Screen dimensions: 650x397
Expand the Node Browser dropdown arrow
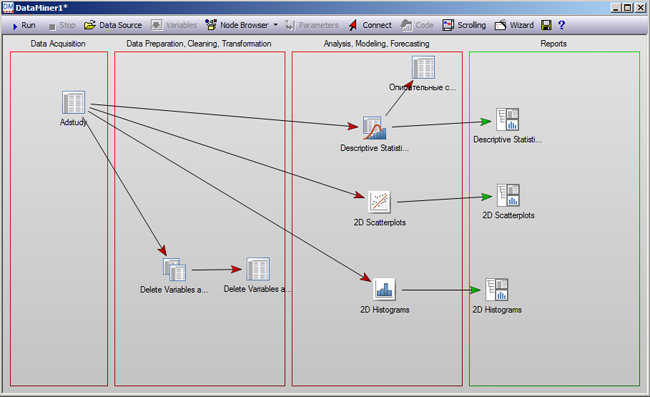[x=276, y=25]
